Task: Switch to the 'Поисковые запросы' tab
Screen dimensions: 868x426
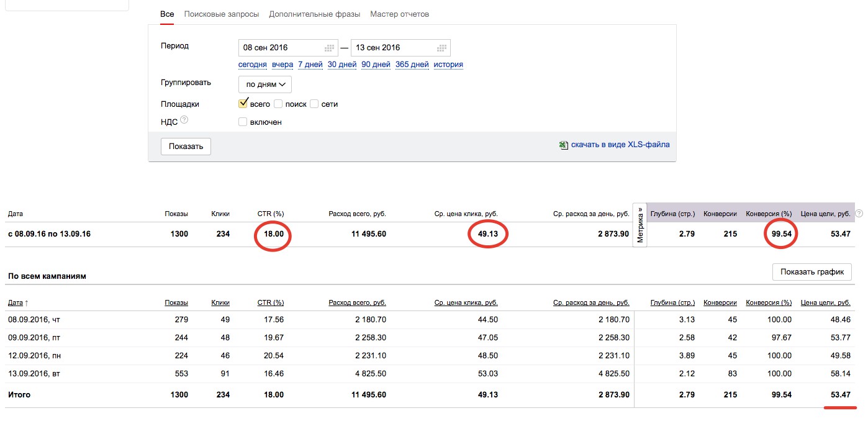Action: point(222,14)
